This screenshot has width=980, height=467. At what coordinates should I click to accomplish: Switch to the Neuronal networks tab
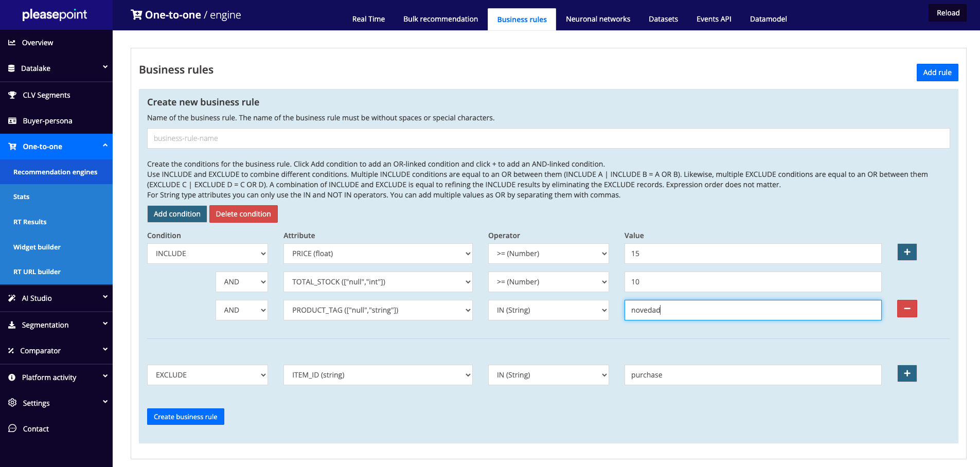598,19
